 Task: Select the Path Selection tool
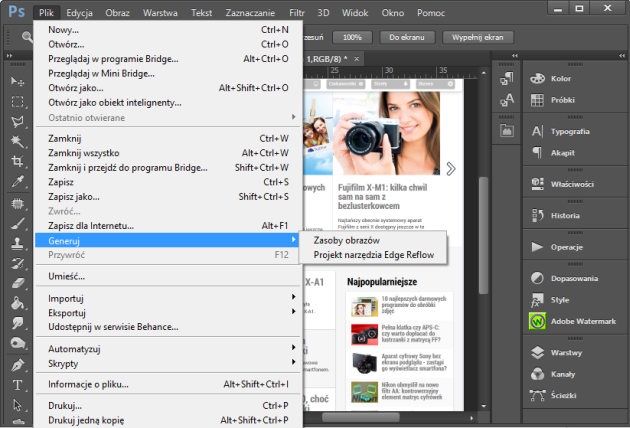17,405
